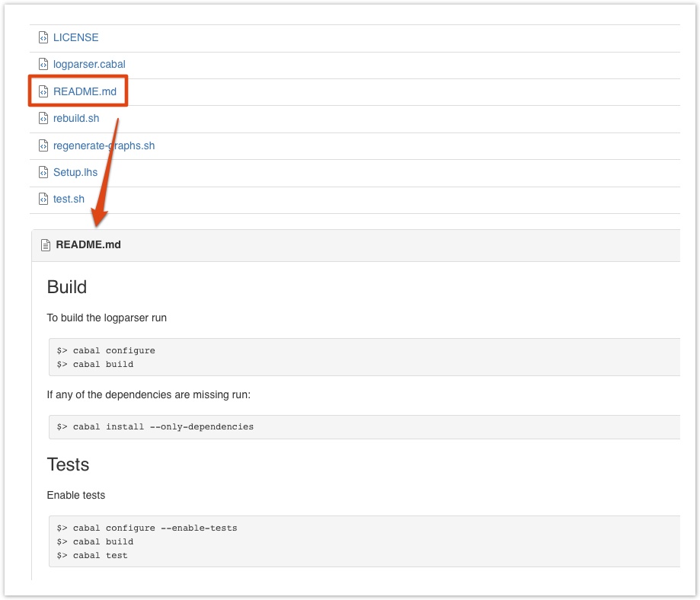The width and height of the screenshot is (700, 600).
Task: Open the Setup.lhs file
Action: point(75,172)
